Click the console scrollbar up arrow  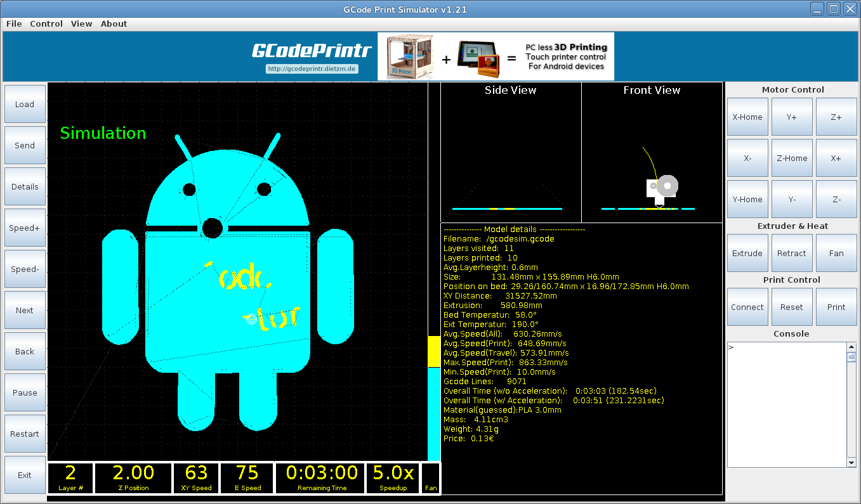pos(851,346)
